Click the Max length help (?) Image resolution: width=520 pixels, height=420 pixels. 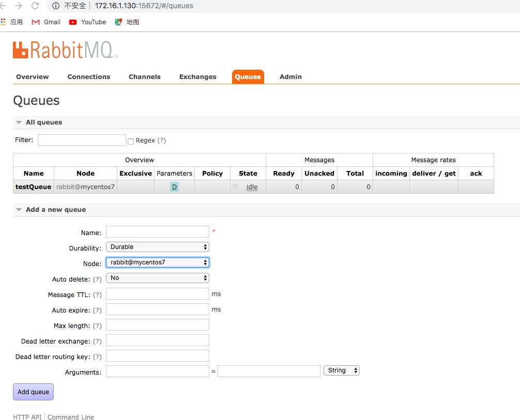pyautogui.click(x=97, y=326)
